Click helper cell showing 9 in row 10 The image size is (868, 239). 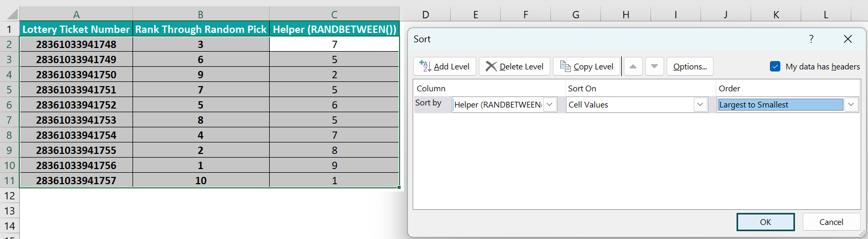coord(334,165)
